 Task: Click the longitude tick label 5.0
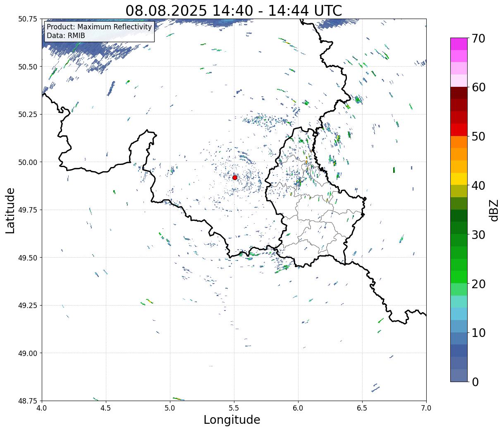(170, 408)
